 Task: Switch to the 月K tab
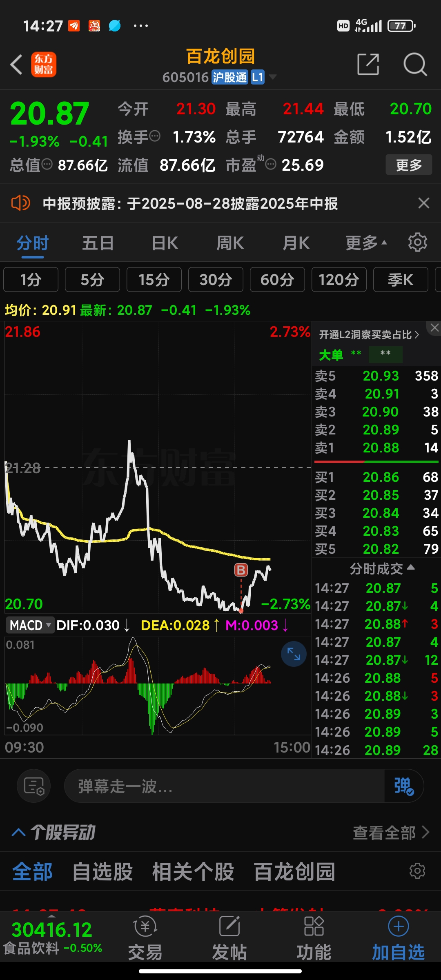point(296,243)
